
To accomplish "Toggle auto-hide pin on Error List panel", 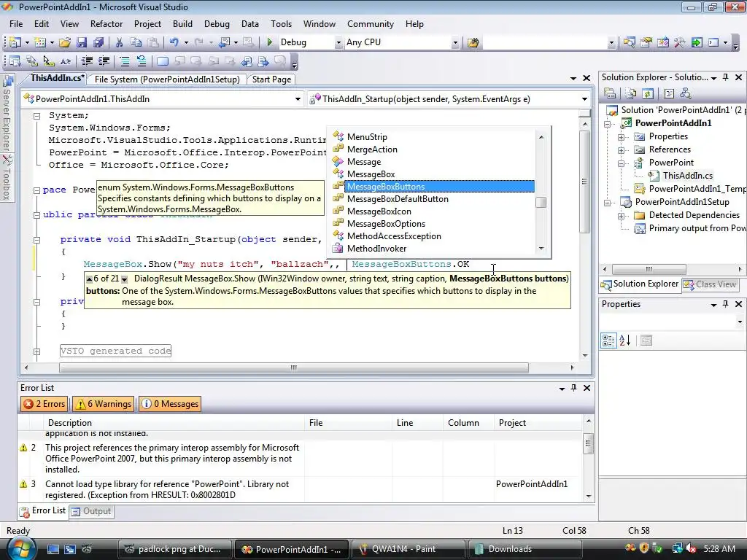I will point(573,388).
